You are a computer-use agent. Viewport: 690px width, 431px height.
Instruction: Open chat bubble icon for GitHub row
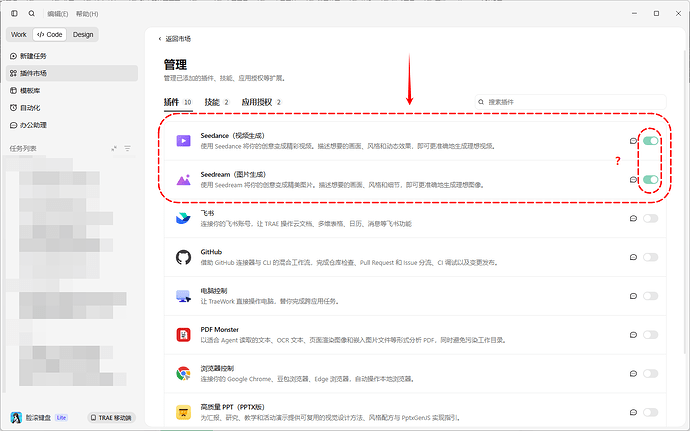pos(633,257)
